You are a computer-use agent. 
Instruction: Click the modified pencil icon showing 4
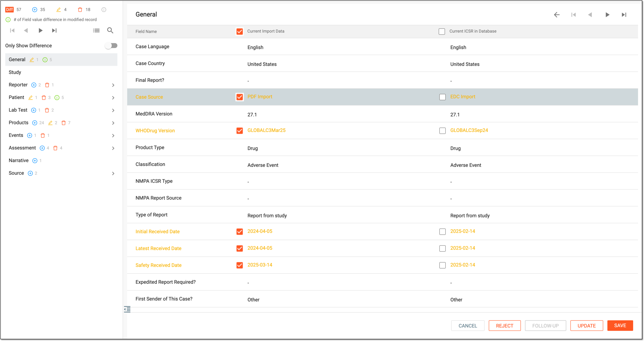58,10
